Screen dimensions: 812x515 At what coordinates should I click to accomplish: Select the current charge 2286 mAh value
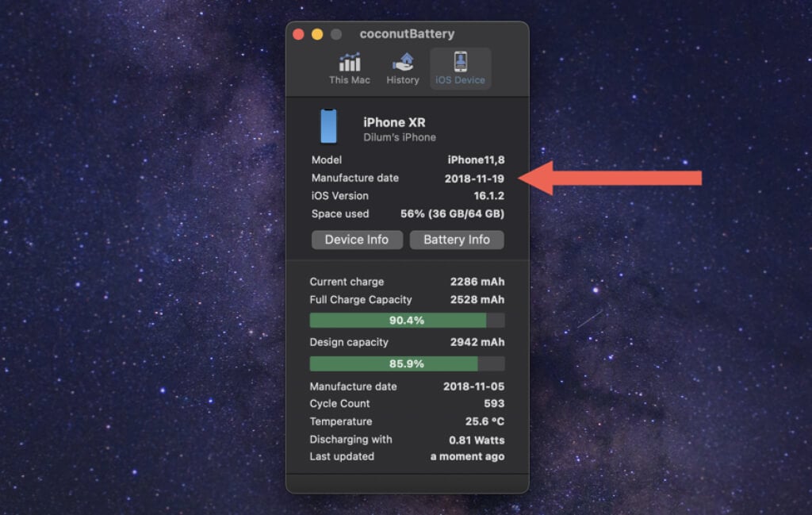click(477, 282)
